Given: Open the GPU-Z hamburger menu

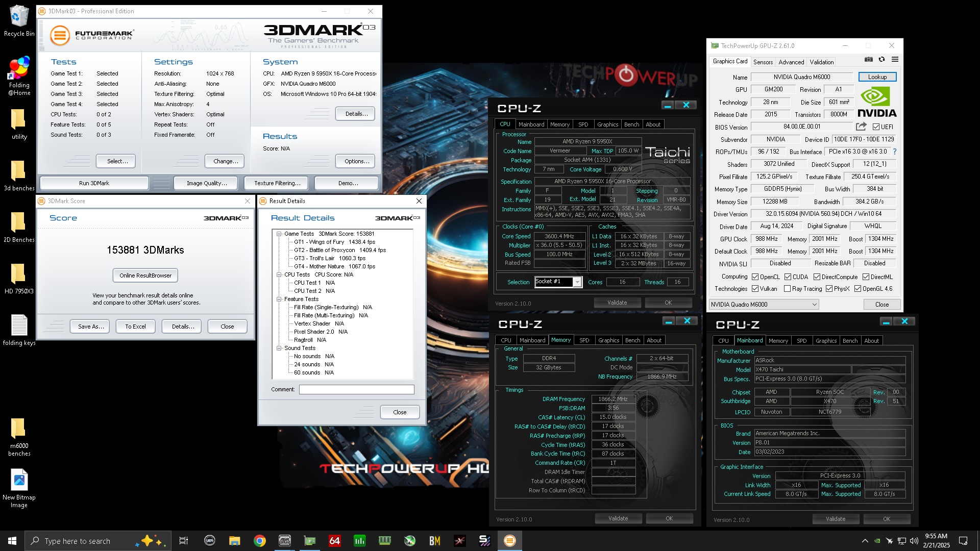Looking at the screenshot, I should click(895, 60).
